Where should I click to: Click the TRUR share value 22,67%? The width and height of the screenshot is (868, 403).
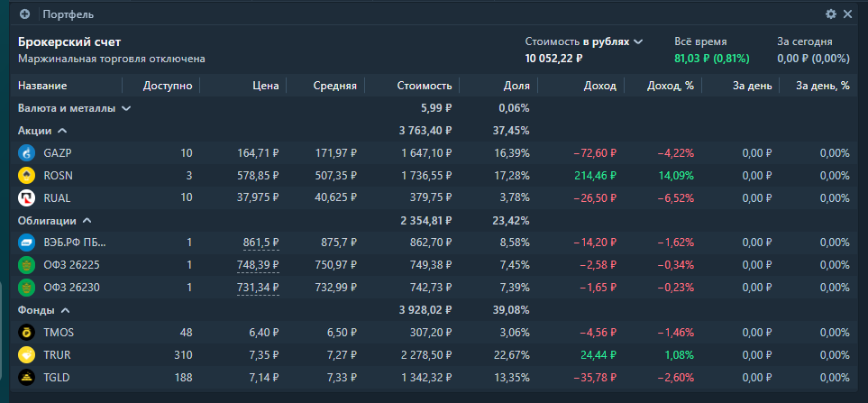point(511,355)
